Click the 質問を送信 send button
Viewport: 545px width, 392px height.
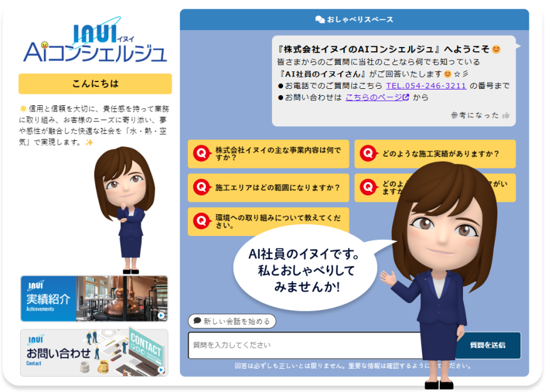tap(487, 345)
